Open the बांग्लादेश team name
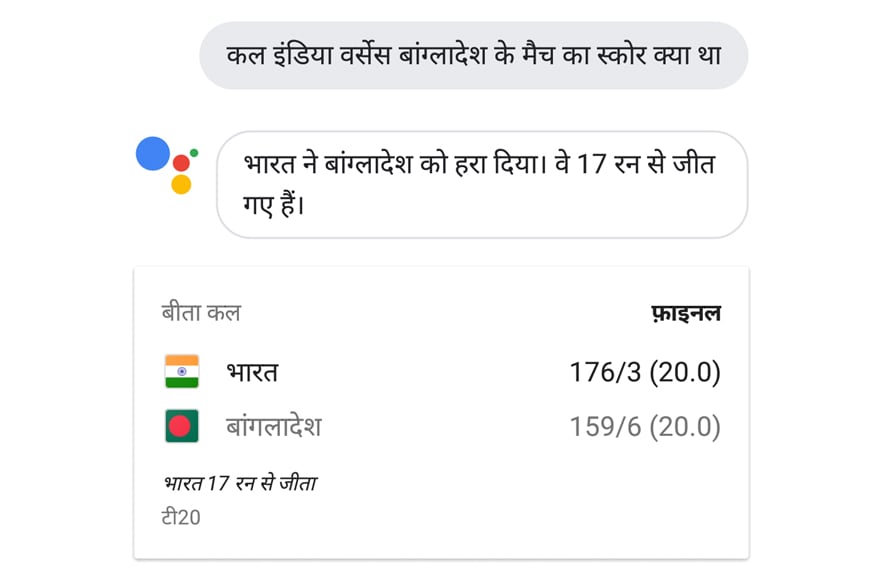The width and height of the screenshot is (875, 583). (x=273, y=426)
